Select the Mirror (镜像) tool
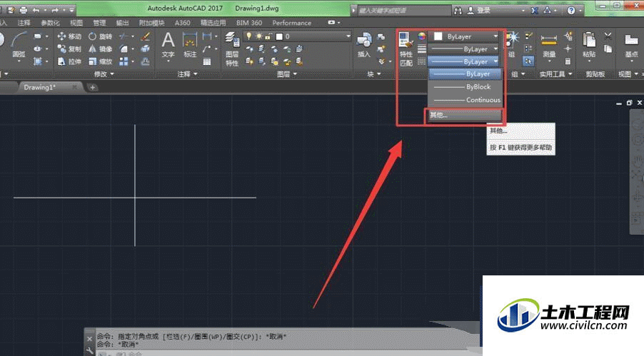 coord(100,49)
